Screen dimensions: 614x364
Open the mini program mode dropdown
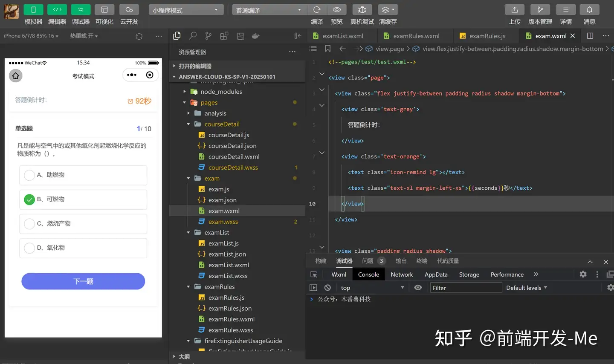point(186,10)
